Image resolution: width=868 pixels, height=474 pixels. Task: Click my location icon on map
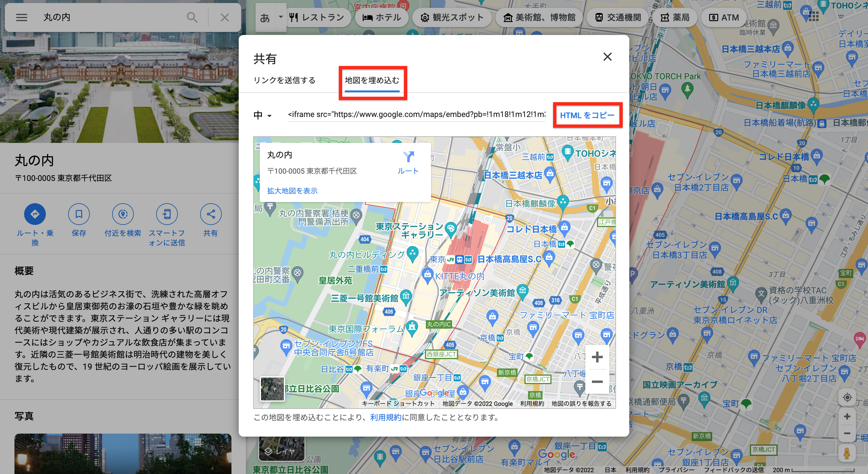[x=847, y=397]
